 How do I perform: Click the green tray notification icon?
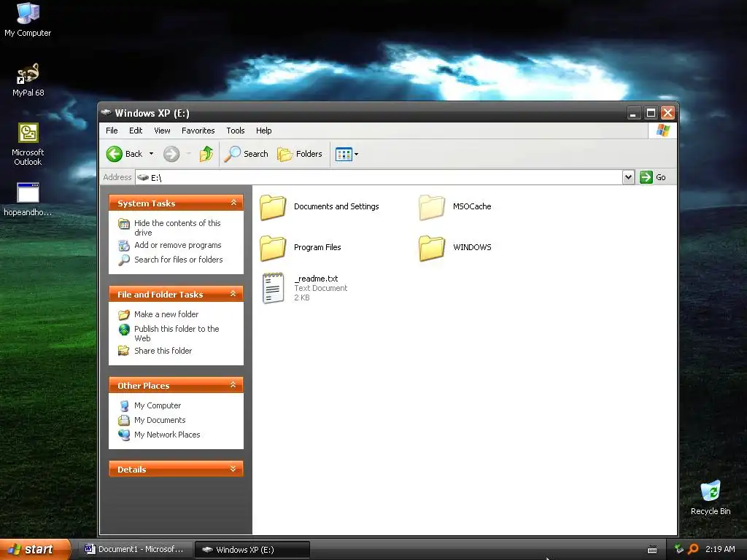coord(679,549)
